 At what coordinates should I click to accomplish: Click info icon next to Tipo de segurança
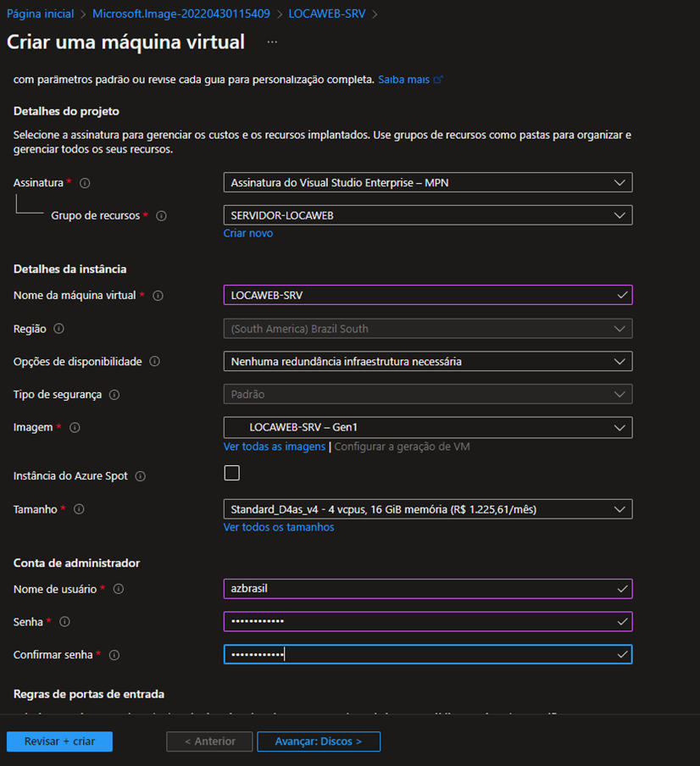tap(114, 395)
